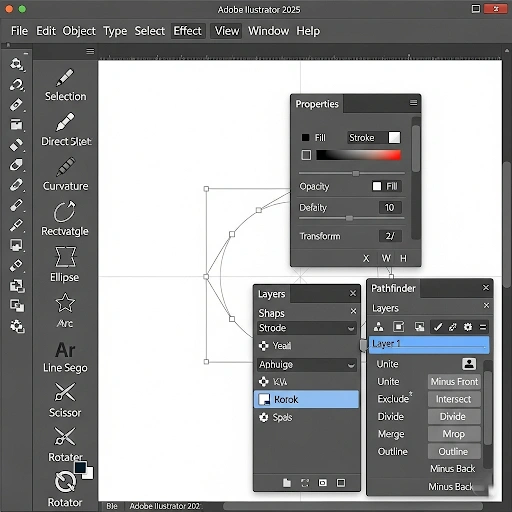Activate the tool labeled Rotator

(65, 489)
